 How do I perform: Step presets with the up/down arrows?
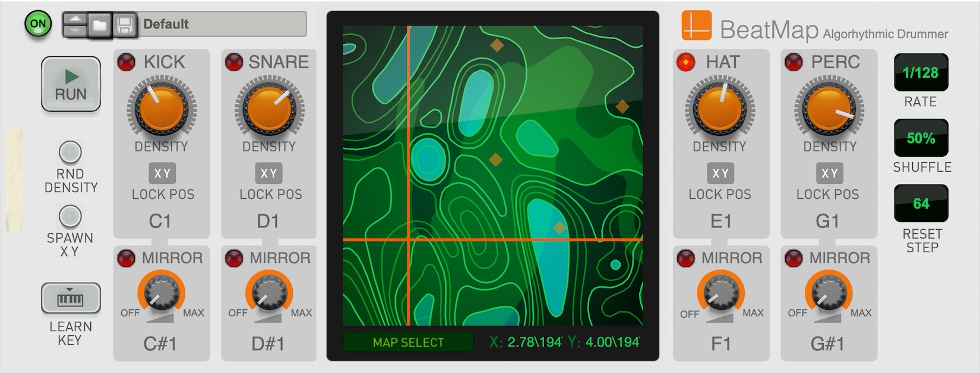75,25
